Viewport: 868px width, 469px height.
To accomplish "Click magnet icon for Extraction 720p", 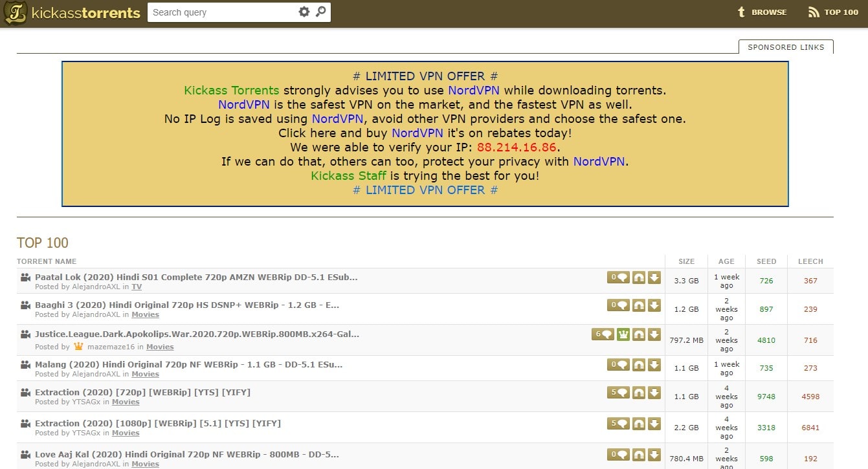I will [639, 393].
